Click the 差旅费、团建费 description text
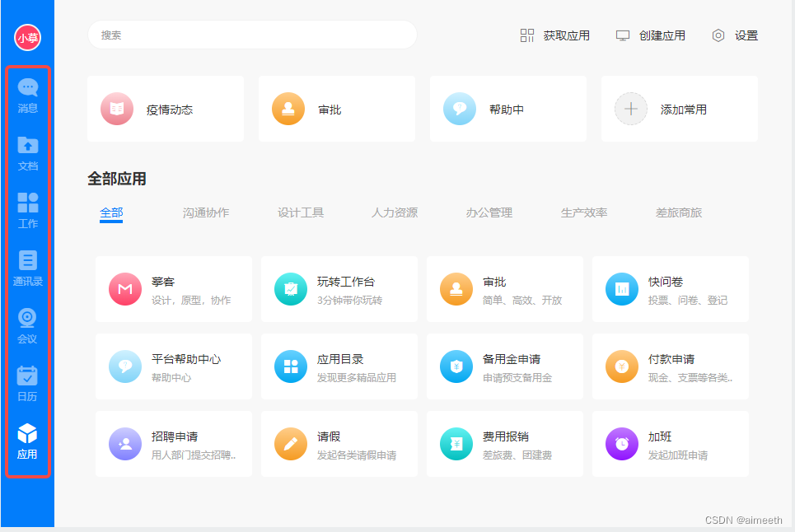Image resolution: width=795 pixels, height=532 pixels. click(x=517, y=455)
